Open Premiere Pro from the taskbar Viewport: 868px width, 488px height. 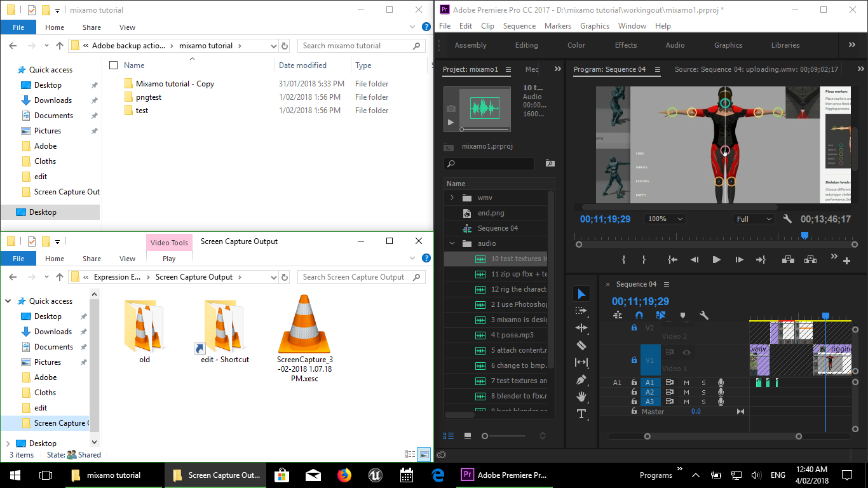(505, 475)
